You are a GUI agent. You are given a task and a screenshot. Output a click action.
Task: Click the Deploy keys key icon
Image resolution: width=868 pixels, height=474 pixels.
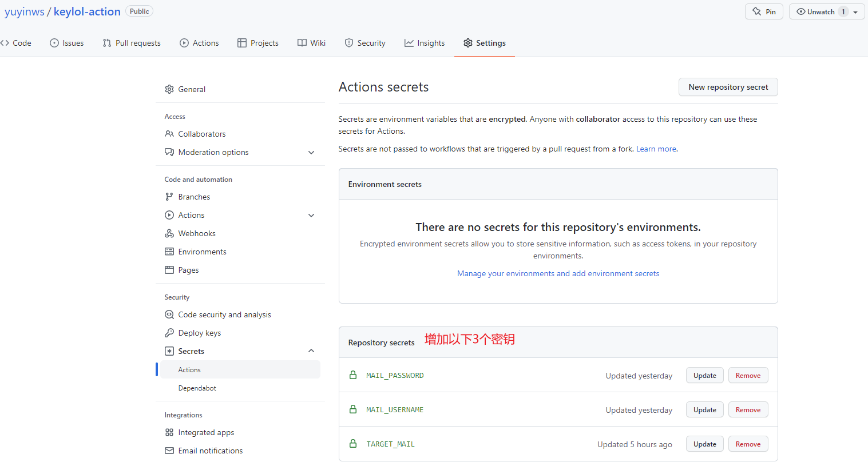click(169, 333)
